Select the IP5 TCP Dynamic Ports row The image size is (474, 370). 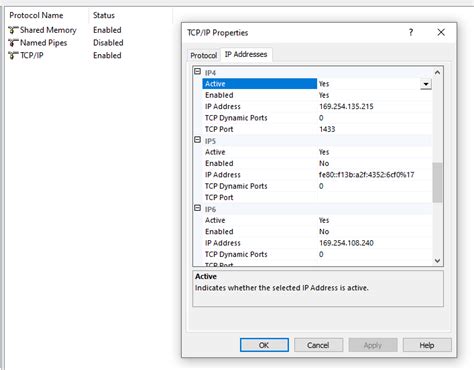317,186
